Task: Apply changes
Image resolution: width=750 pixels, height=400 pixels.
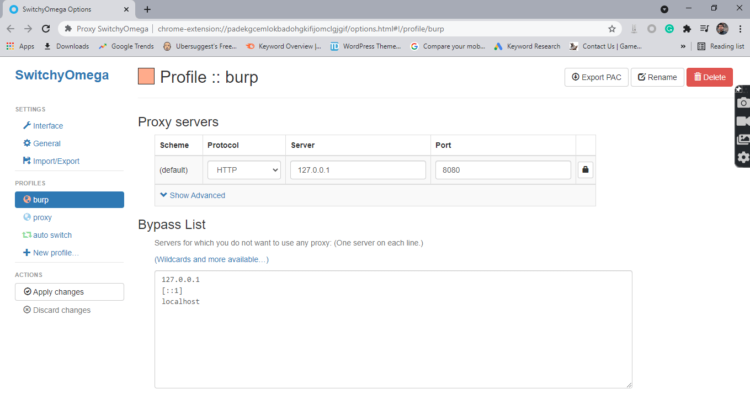Action: 69,292
